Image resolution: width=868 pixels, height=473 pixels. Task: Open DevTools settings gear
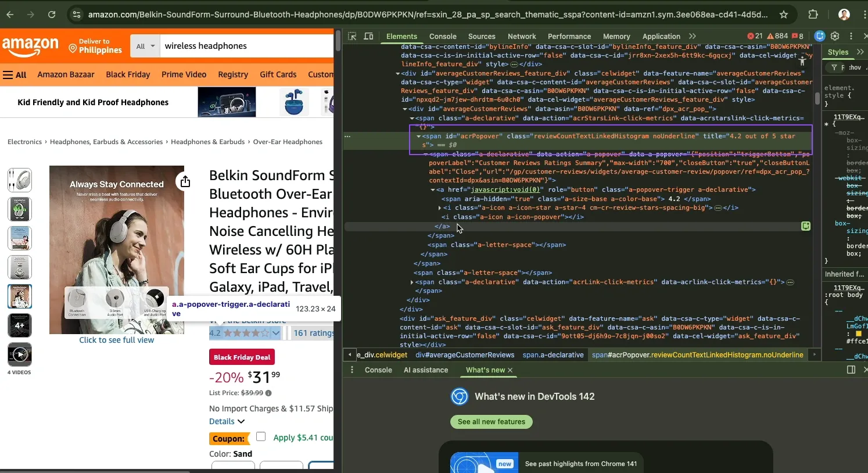click(835, 36)
